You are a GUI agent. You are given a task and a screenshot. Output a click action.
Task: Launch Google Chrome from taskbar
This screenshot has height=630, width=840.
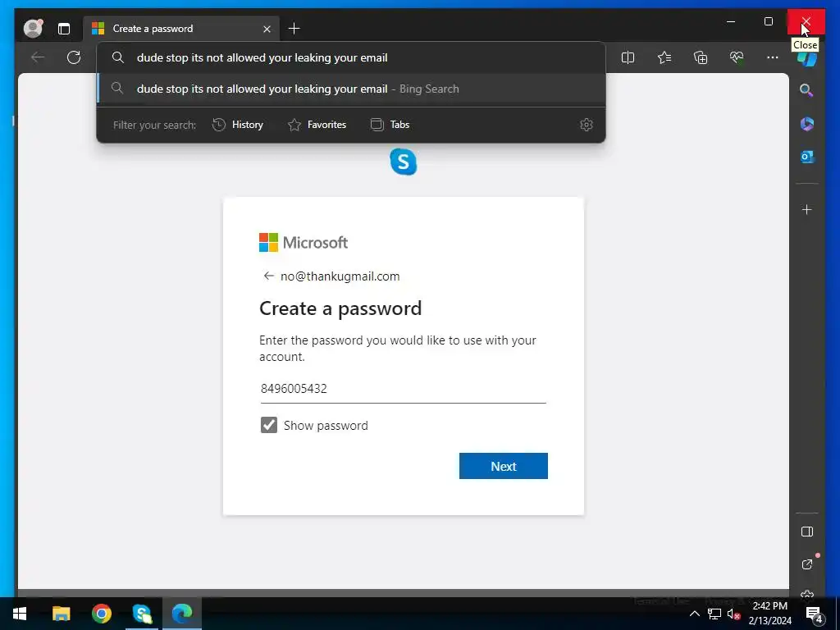(x=101, y=614)
